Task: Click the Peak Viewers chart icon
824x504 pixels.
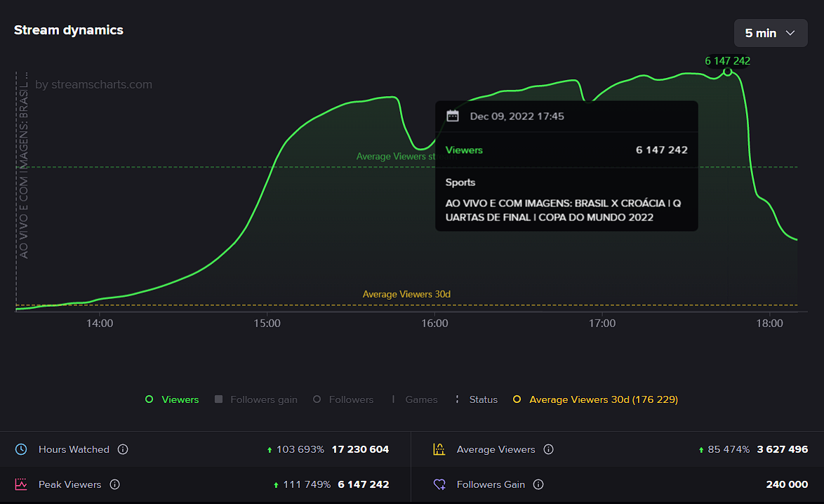Action: pos(22,484)
